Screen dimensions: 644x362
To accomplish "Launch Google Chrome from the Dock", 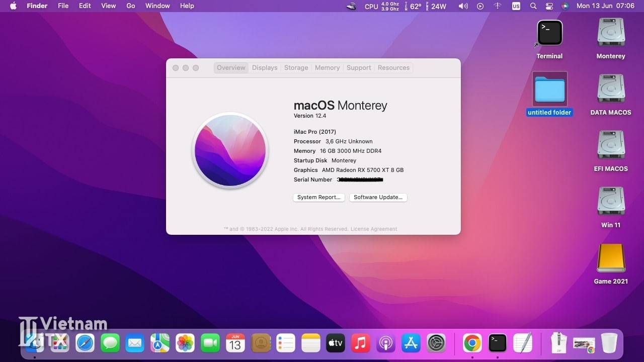I will pos(472,343).
